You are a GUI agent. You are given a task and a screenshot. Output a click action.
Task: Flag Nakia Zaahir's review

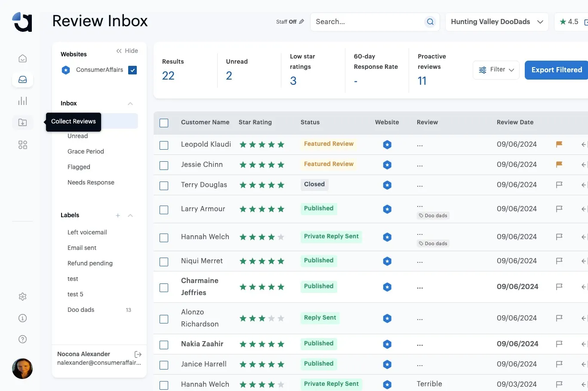pos(559,344)
